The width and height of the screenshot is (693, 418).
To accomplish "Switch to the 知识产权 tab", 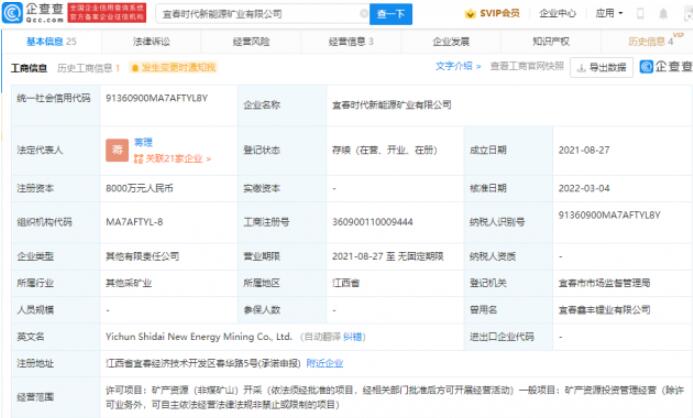I will [551, 42].
